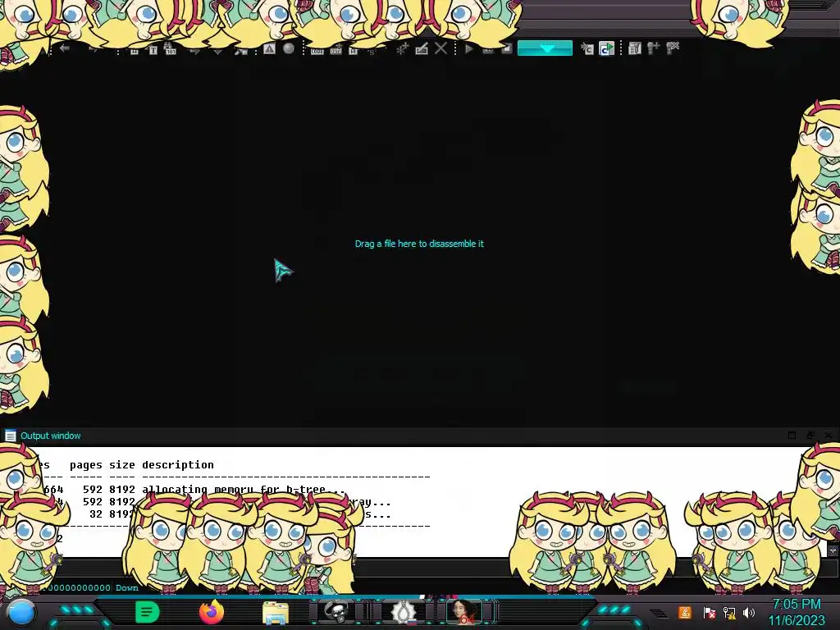Click the list/document icon after the separator
This screenshot has width=840, height=630.
pyautogui.click(x=635, y=48)
